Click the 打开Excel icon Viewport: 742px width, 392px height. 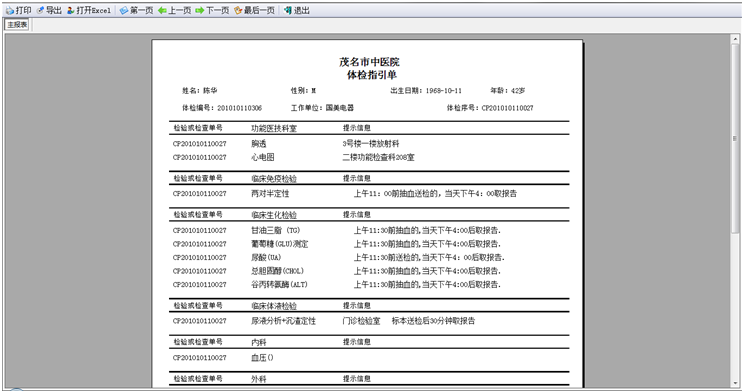[71, 10]
